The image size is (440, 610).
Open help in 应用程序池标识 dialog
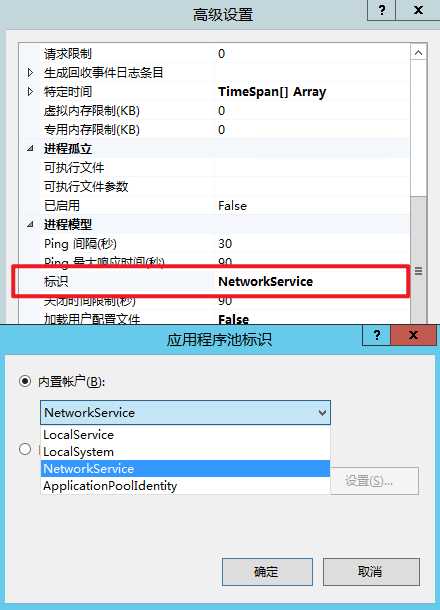[376, 335]
